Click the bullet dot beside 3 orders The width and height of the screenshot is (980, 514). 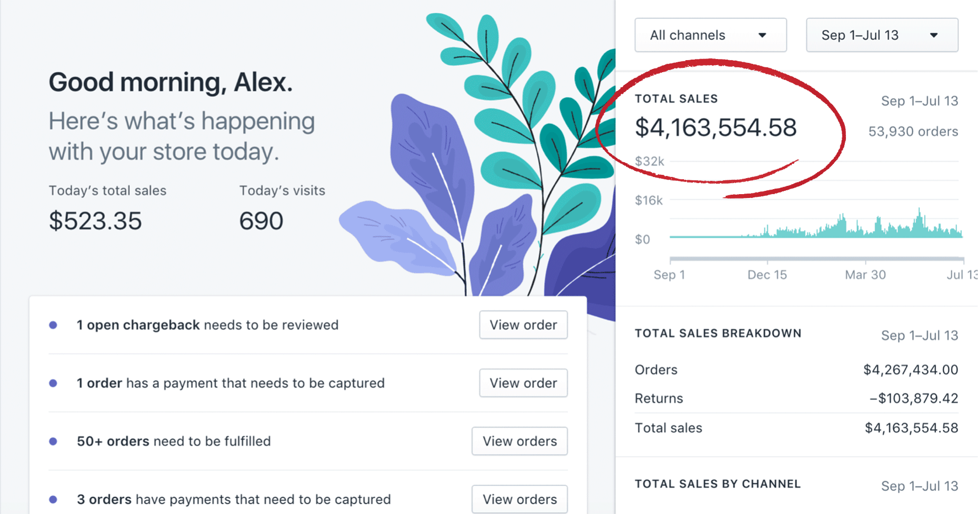53,499
